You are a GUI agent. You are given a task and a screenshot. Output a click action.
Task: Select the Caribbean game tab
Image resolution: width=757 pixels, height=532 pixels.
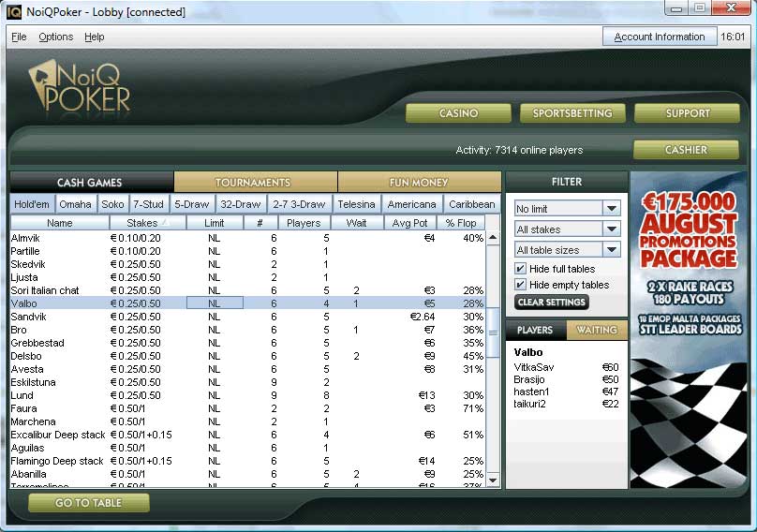coord(471,204)
